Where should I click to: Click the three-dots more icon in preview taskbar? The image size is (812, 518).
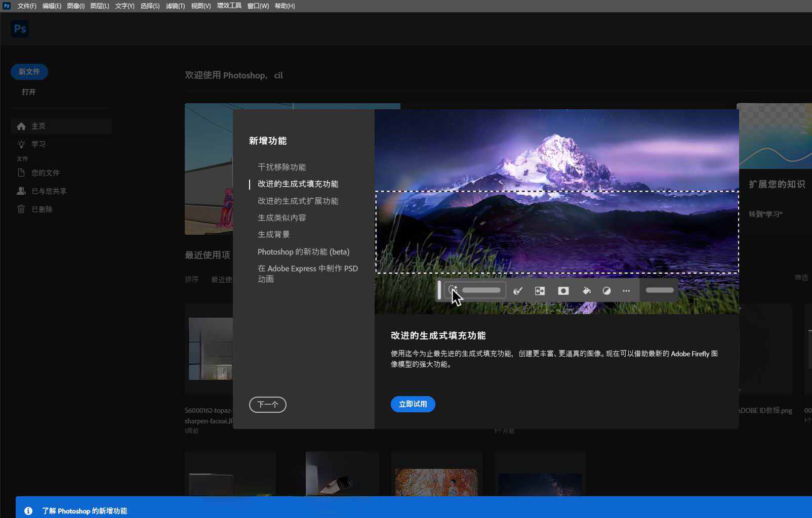click(x=626, y=291)
